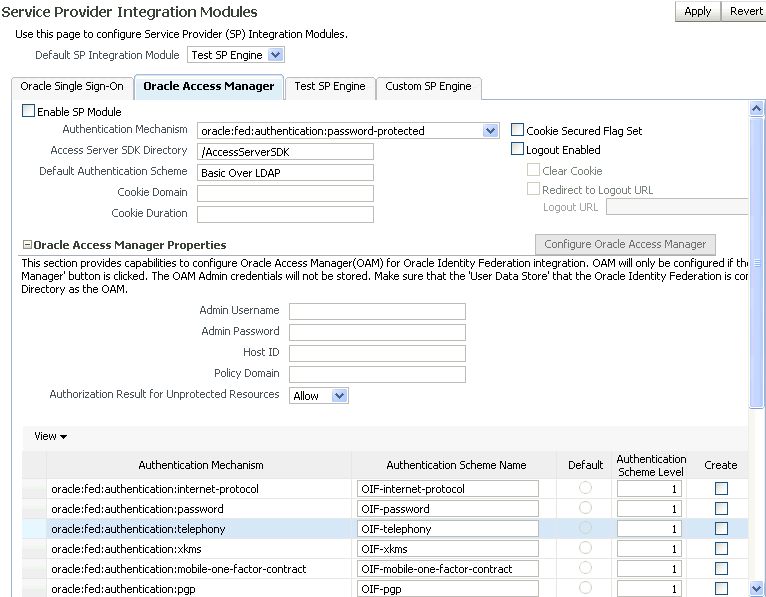Screen dimensions: 766x597
Task: Click the Admin Username input field
Action: [377, 311]
